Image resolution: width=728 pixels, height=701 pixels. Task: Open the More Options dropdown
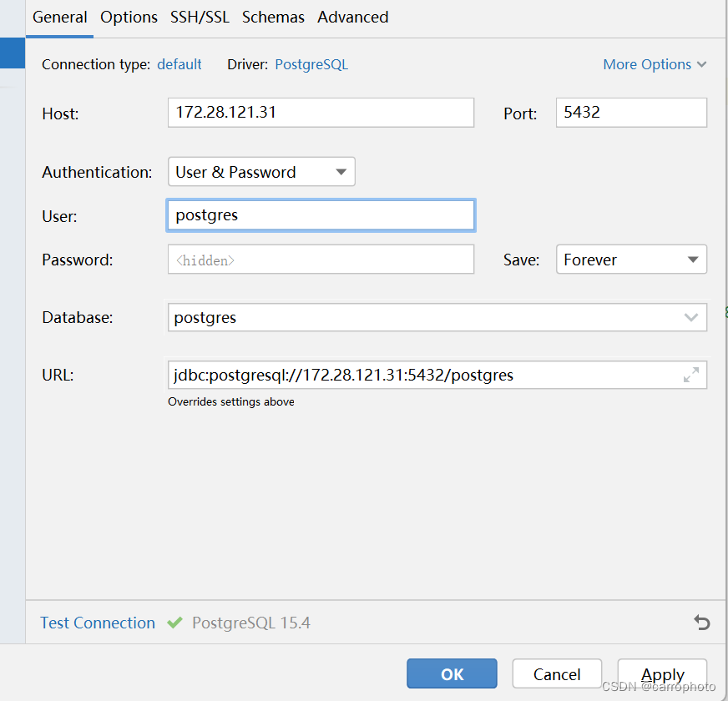(x=655, y=63)
